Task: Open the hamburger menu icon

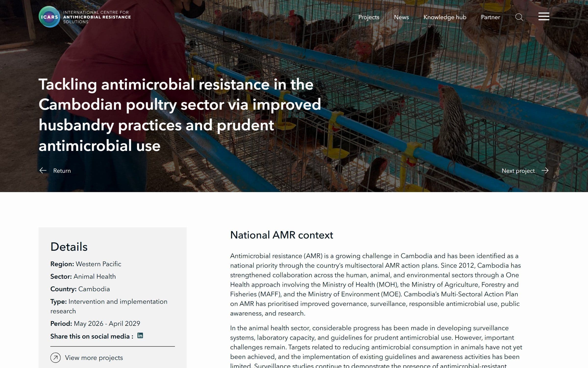Action: [x=544, y=16]
